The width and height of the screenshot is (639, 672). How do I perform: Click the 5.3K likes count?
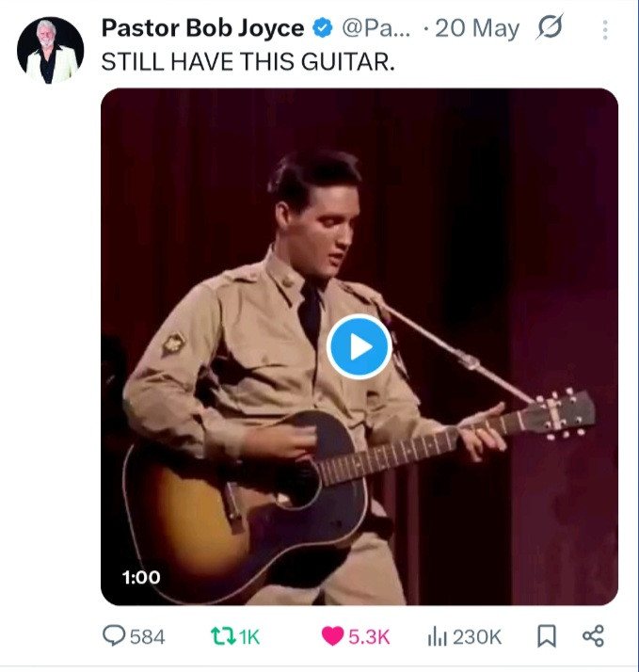pos(369,637)
